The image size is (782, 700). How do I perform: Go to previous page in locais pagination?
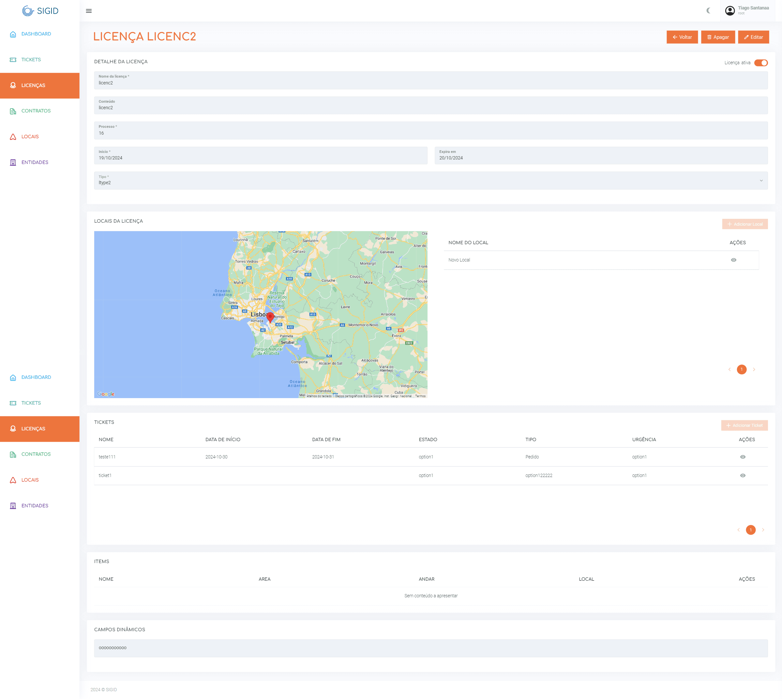coord(729,370)
